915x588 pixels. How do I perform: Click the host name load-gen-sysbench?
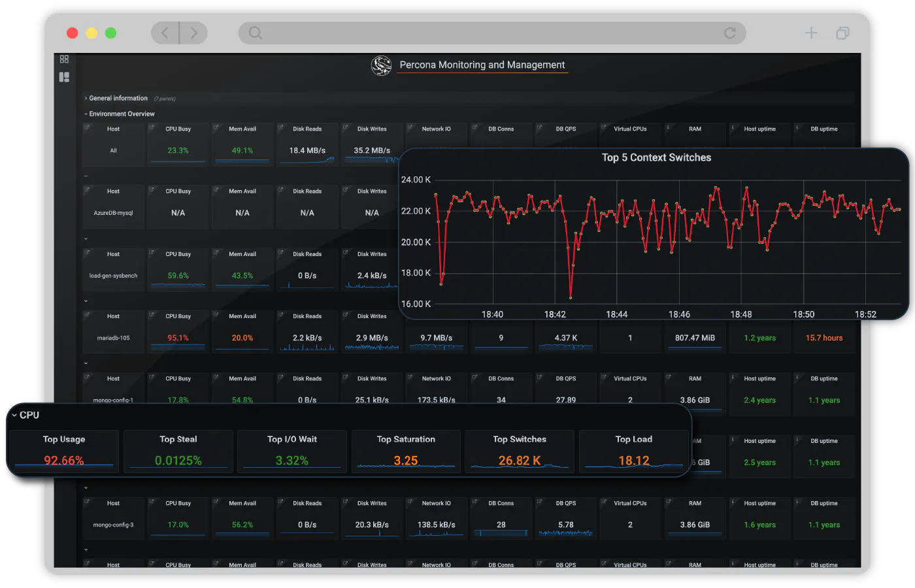click(x=113, y=276)
